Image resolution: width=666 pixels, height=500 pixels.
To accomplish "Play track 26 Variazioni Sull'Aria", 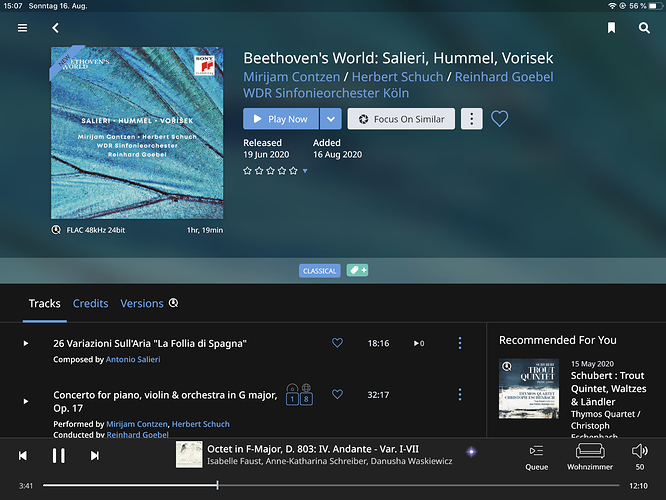I will pyautogui.click(x=25, y=343).
